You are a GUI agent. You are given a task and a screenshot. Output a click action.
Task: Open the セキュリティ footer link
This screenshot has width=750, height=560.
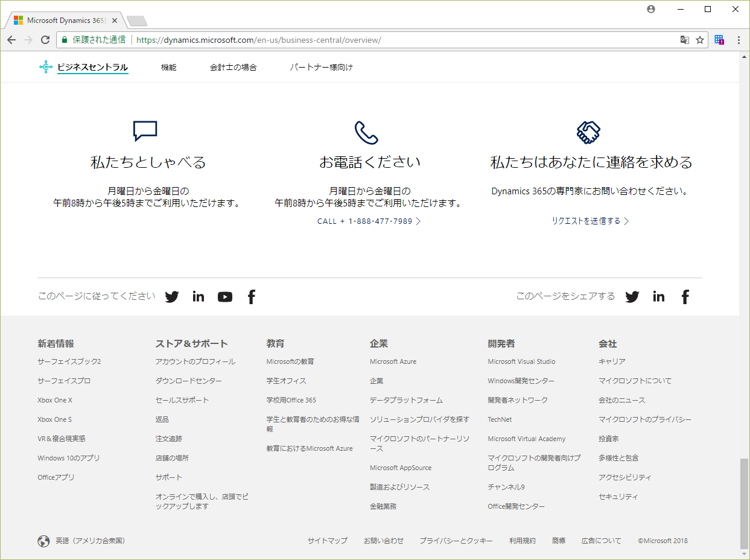[x=618, y=497]
